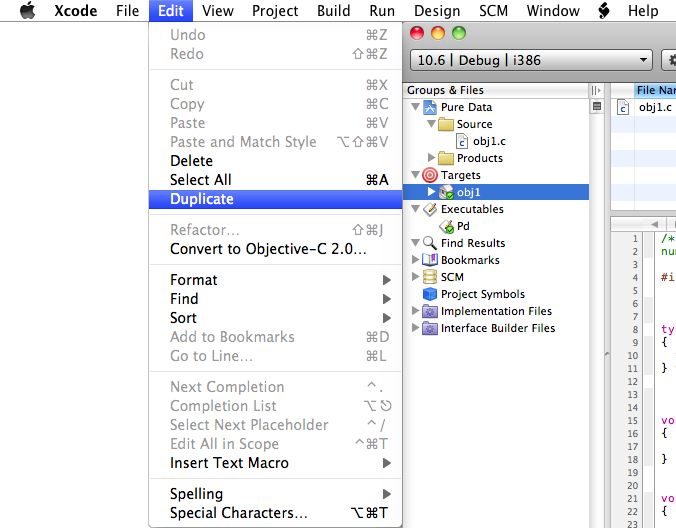The image size is (676, 528).
Task: Collapse the Find Results group
Action: [416, 243]
